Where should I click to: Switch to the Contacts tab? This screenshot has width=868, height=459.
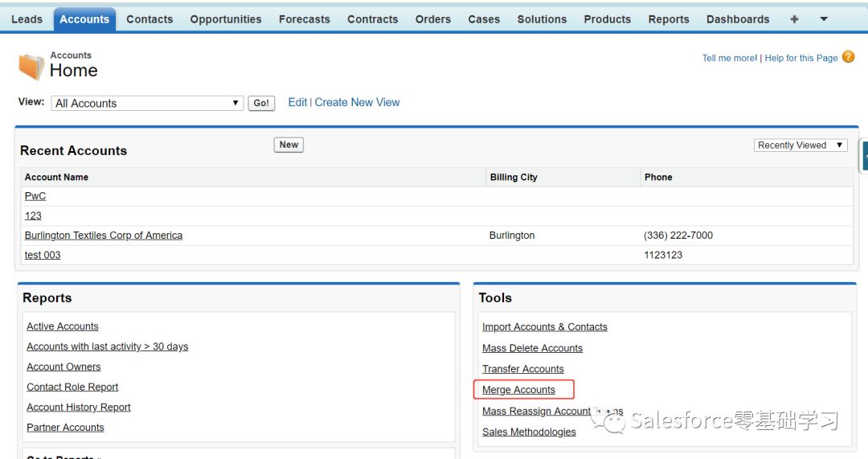(149, 19)
